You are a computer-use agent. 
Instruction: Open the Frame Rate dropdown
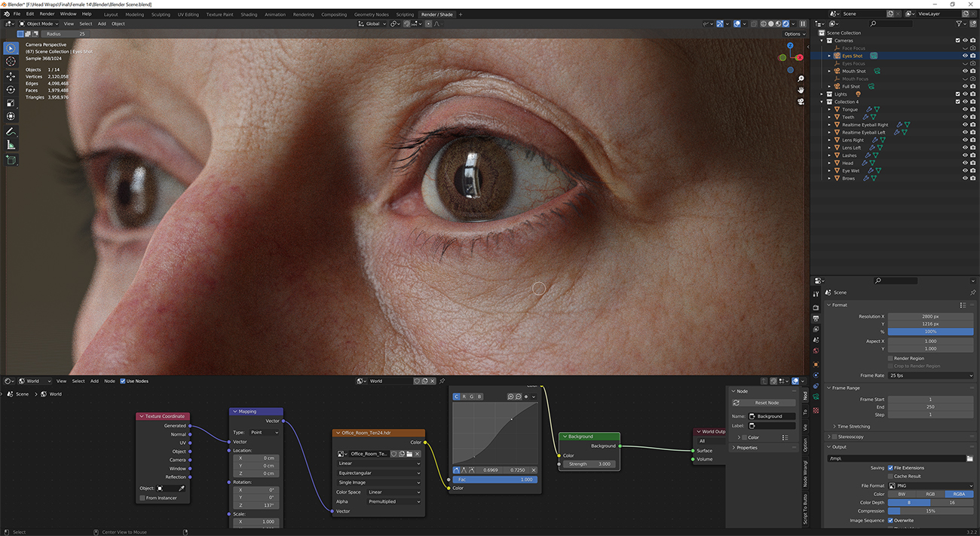click(x=930, y=375)
